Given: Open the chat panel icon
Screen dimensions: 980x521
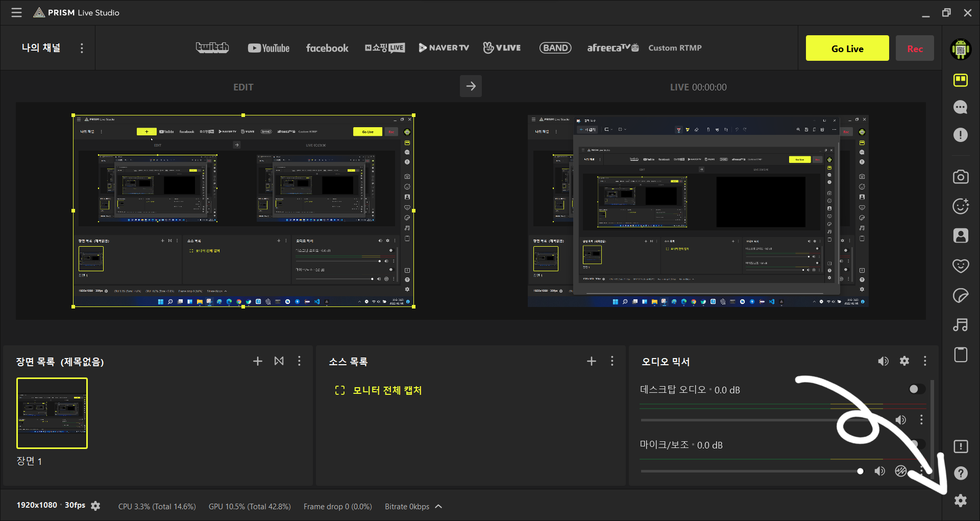Looking at the screenshot, I should tap(961, 107).
